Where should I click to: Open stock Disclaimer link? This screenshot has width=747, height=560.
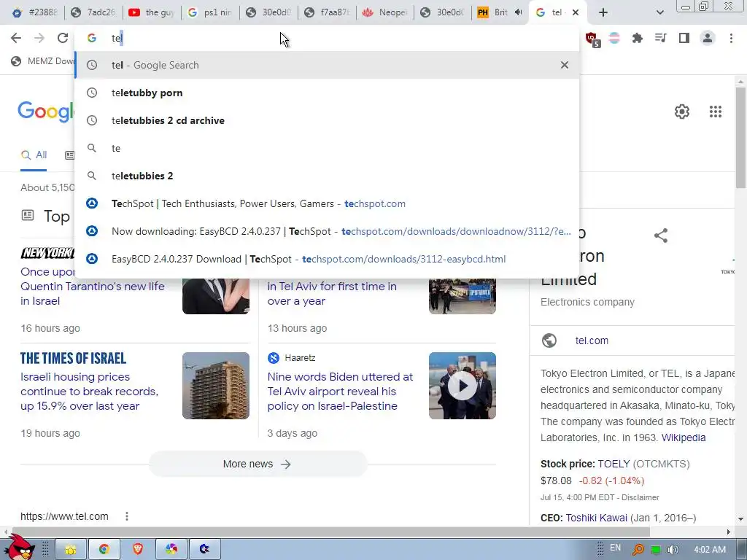coord(640,497)
